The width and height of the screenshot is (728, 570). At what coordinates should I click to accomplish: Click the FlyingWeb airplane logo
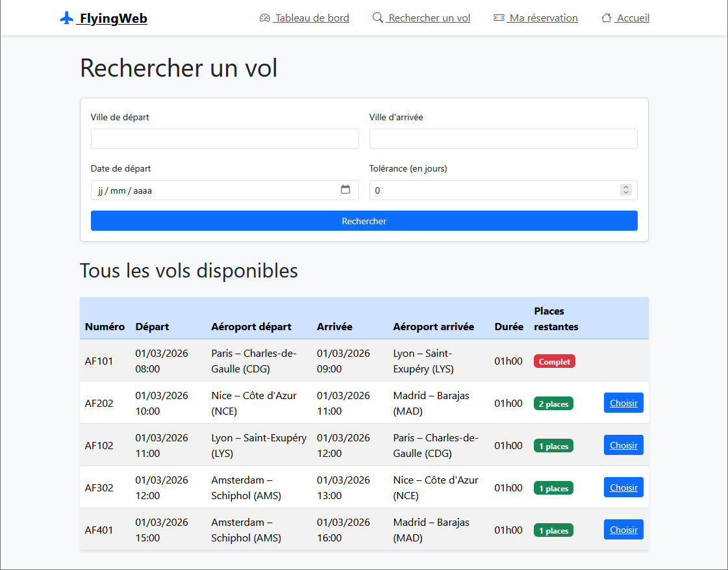pos(66,18)
